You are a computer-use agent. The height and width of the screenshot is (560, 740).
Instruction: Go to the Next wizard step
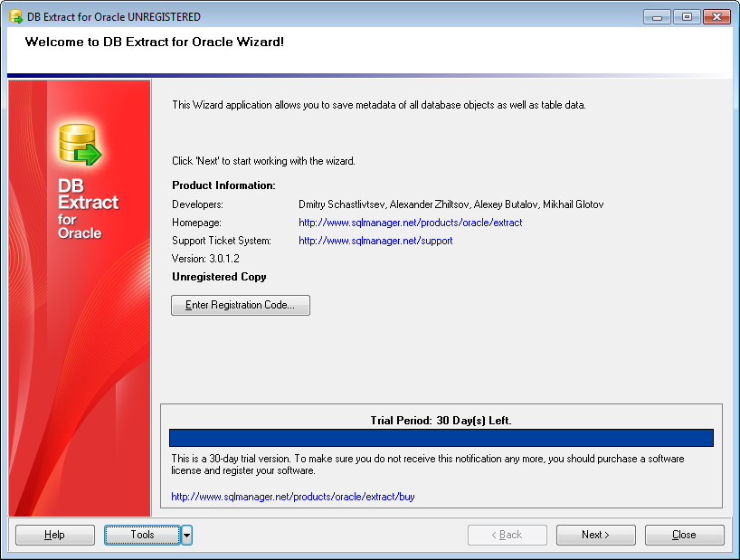[x=595, y=535]
